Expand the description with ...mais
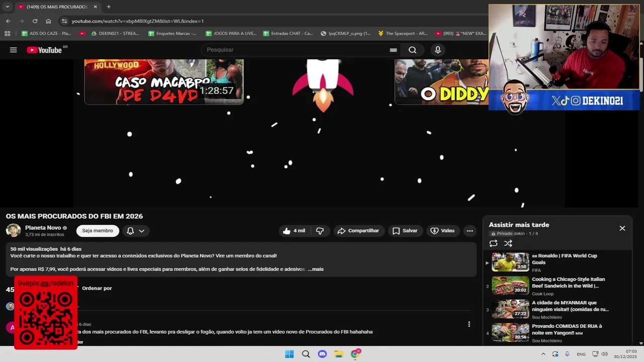Image resolution: width=644 pixels, height=362 pixels. (x=315, y=269)
